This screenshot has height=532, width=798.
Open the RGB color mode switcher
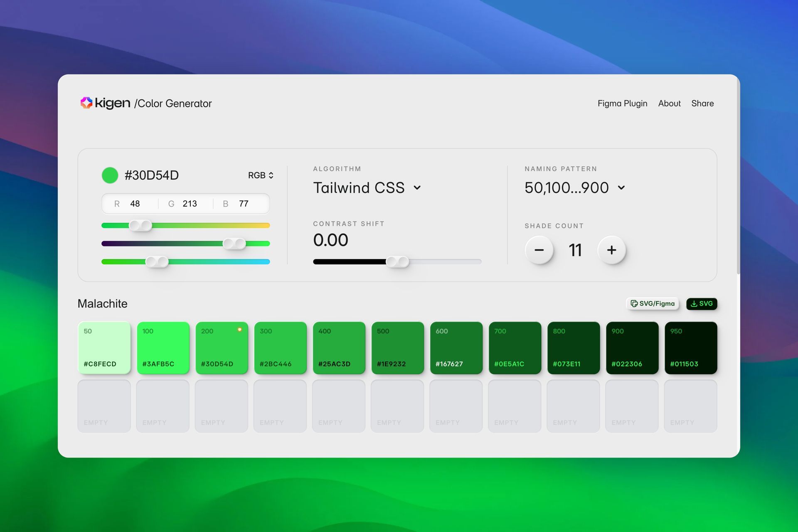coord(261,175)
